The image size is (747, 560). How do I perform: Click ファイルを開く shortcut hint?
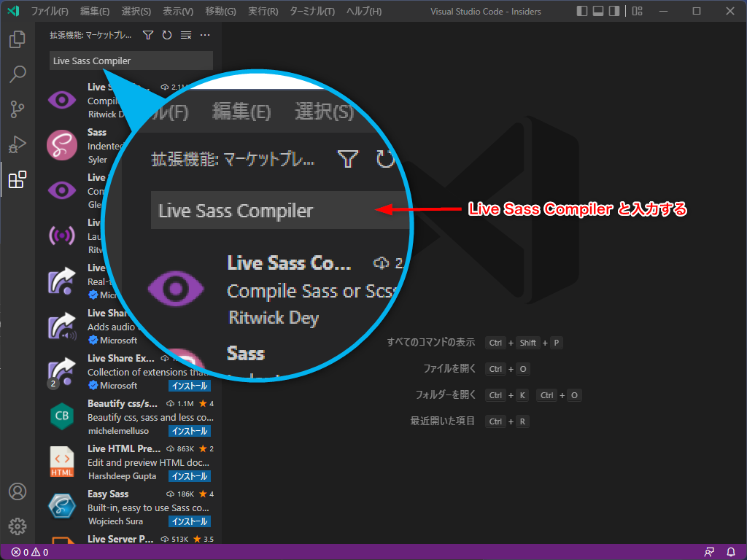pyautogui.click(x=449, y=368)
